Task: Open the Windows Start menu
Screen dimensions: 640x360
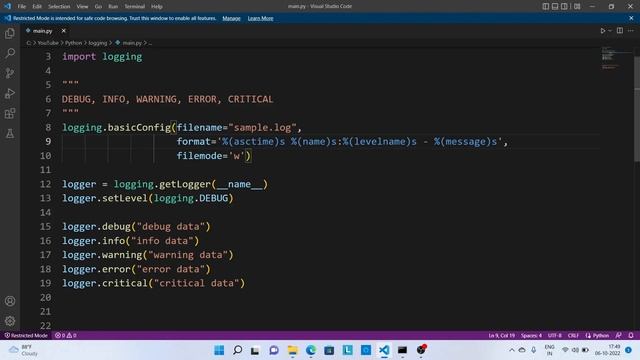Action: (219, 350)
